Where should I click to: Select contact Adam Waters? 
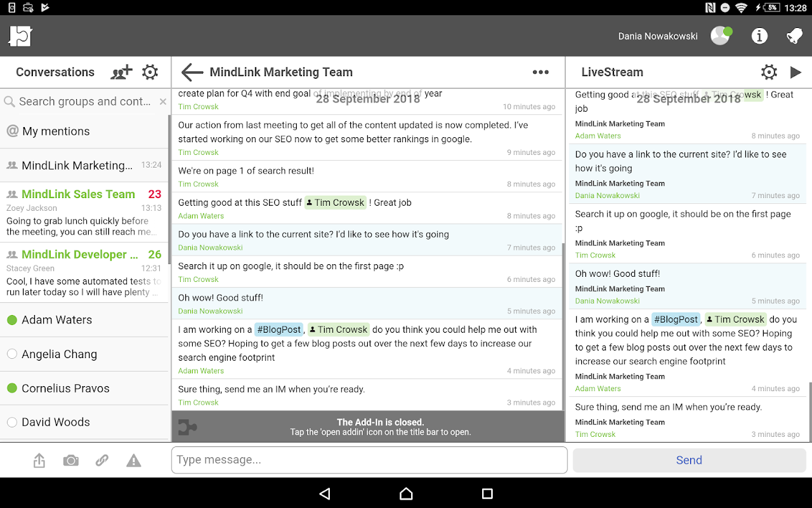(x=85, y=320)
